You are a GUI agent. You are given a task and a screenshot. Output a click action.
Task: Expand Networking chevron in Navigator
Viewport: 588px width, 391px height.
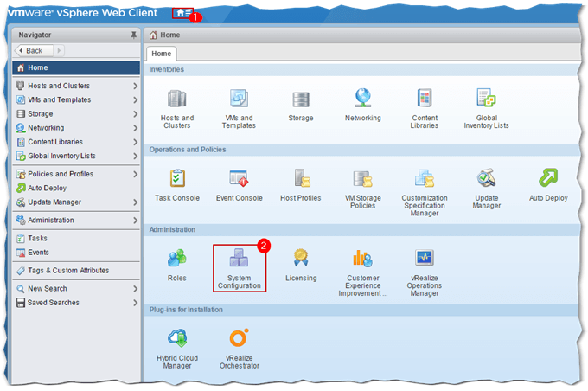coord(136,128)
